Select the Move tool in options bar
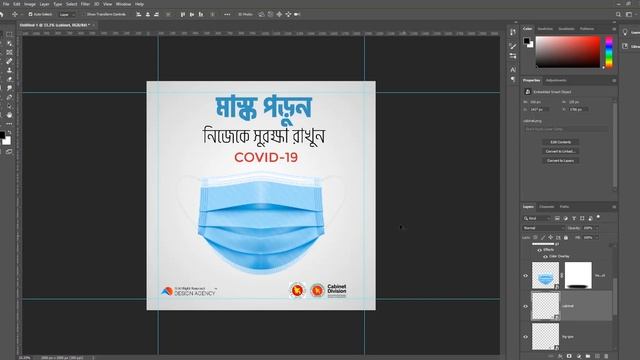The height and width of the screenshot is (360, 640). (15, 14)
